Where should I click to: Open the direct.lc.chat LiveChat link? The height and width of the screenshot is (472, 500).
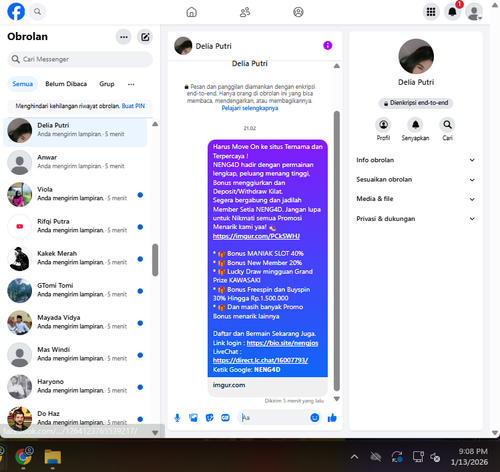[x=260, y=360]
